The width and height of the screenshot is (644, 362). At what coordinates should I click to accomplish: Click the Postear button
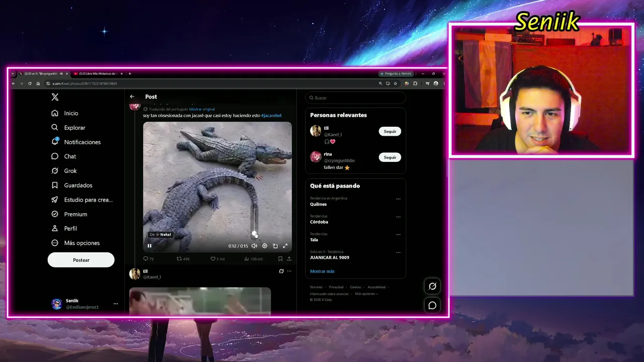coord(81,260)
